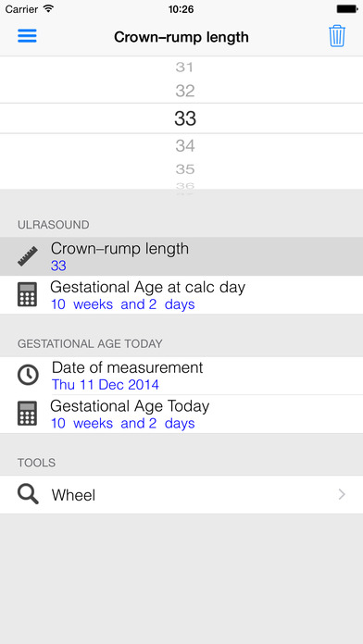The image size is (363, 644).
Task: Select value 34 in the picker
Action: pyautogui.click(x=184, y=146)
